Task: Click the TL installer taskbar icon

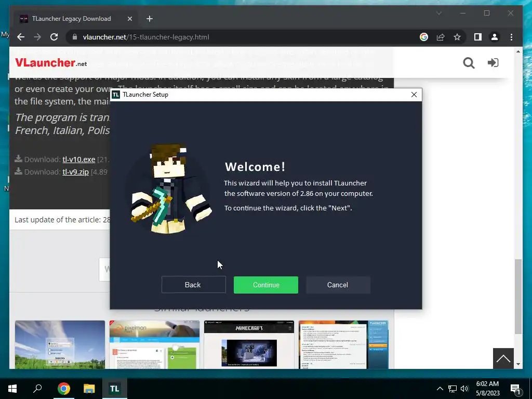Action: pyautogui.click(x=115, y=389)
